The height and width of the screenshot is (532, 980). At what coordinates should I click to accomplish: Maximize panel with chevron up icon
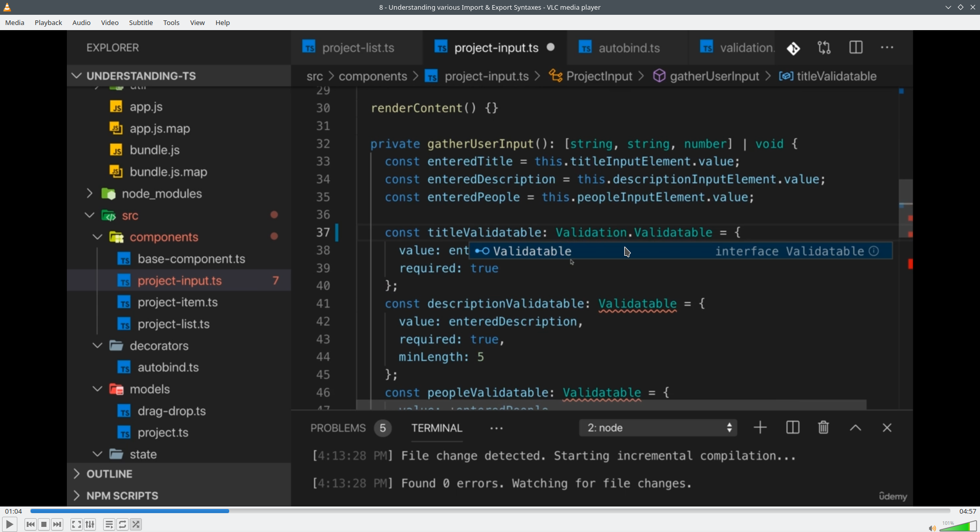coord(856,428)
